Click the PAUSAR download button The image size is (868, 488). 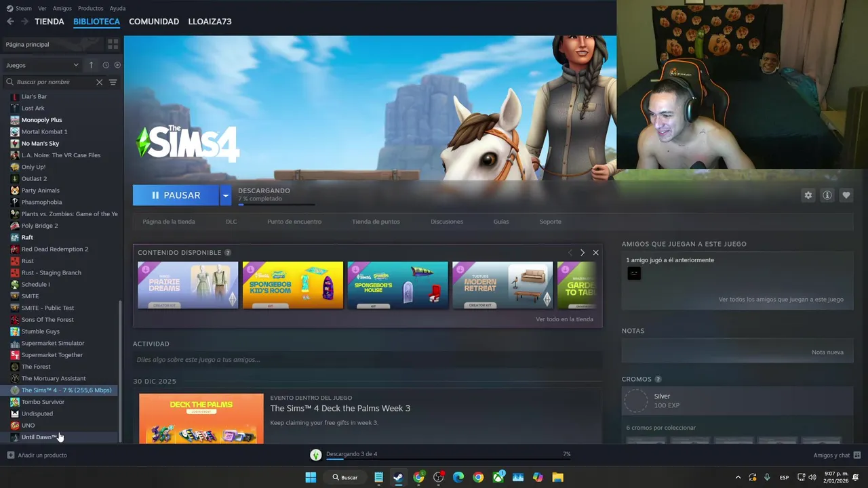pyautogui.click(x=176, y=195)
